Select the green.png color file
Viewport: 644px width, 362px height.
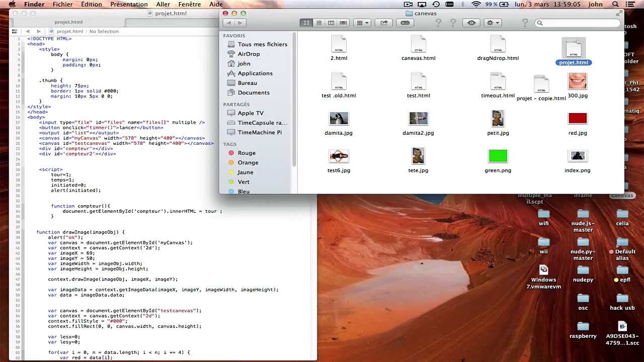point(498,157)
